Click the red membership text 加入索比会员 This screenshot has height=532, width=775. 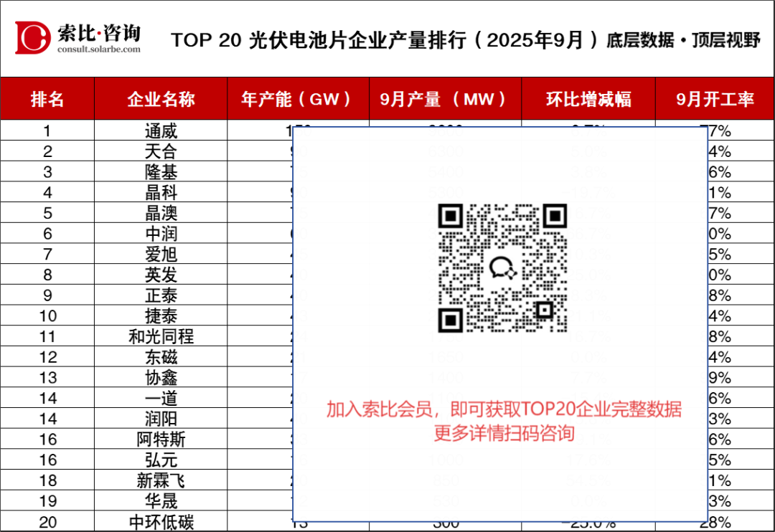coord(380,409)
